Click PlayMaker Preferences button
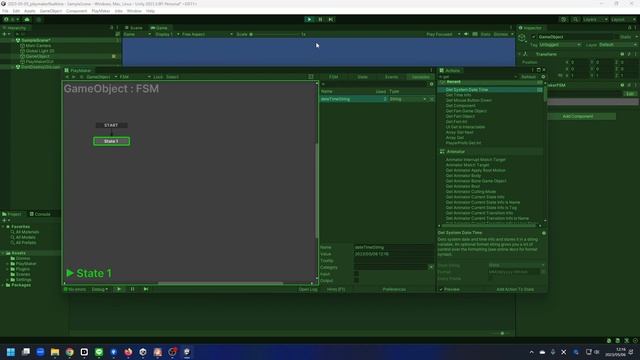Screen dimensions: 640x360 click(394, 289)
